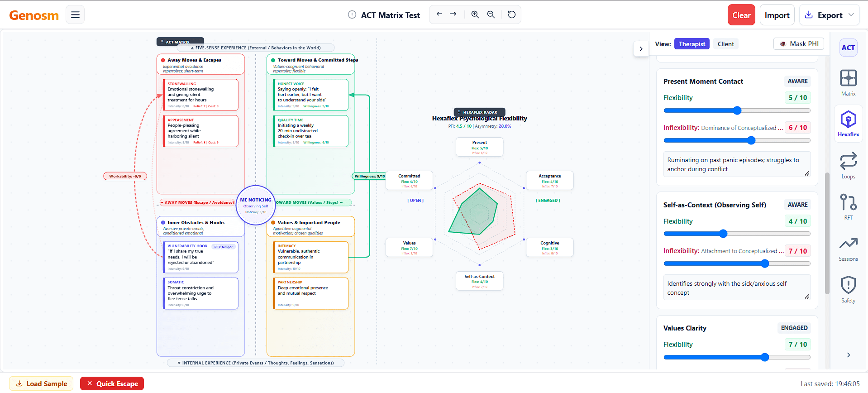The height and width of the screenshot is (393, 868).
Task: Select the INTIMACY card
Action: pyautogui.click(x=310, y=257)
